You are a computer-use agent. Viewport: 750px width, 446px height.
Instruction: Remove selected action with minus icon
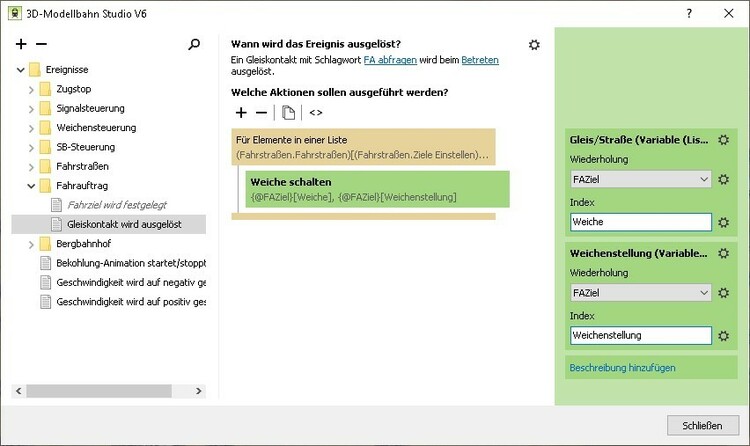261,112
